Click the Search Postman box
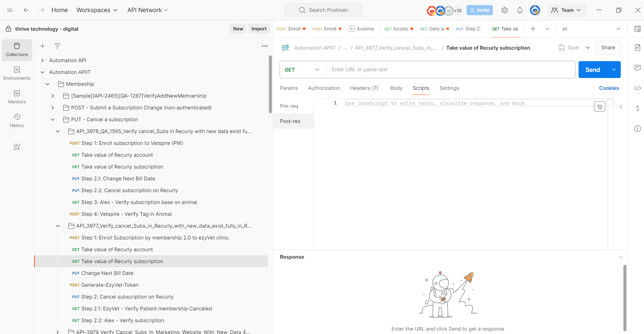644x334 pixels. point(324,10)
